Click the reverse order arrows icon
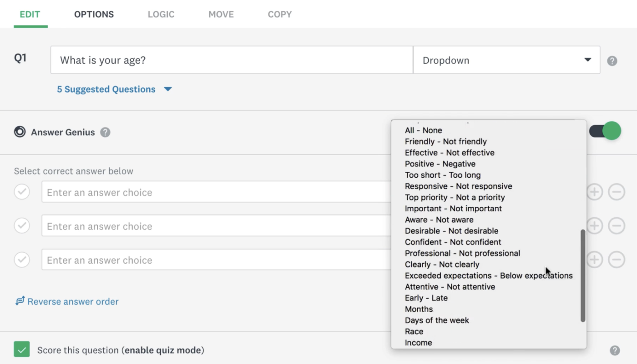The image size is (637, 364). point(20,301)
